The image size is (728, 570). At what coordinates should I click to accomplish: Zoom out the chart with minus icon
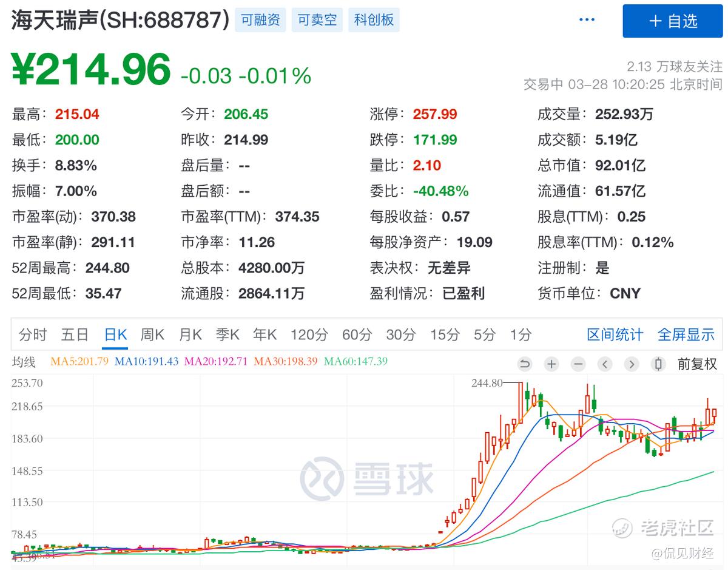(578, 364)
